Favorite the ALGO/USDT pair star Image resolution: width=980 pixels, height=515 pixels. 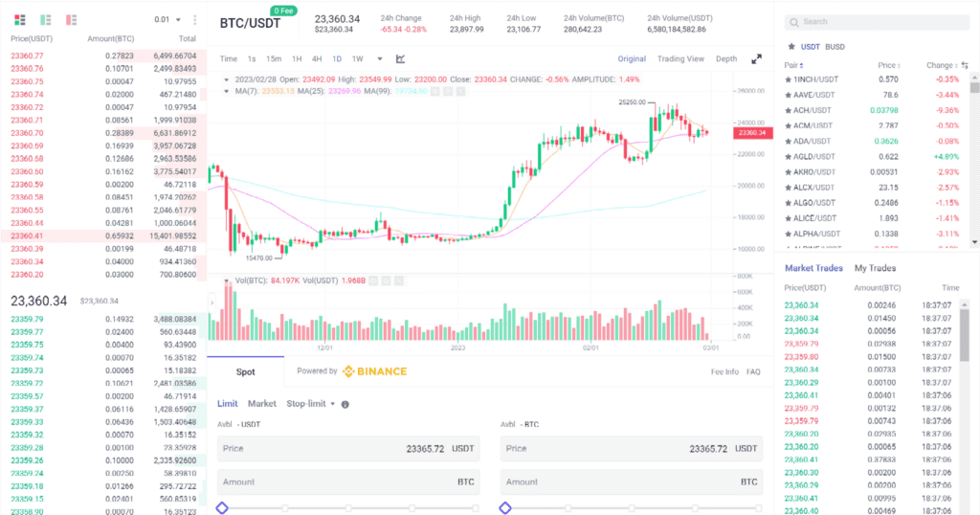coord(789,203)
